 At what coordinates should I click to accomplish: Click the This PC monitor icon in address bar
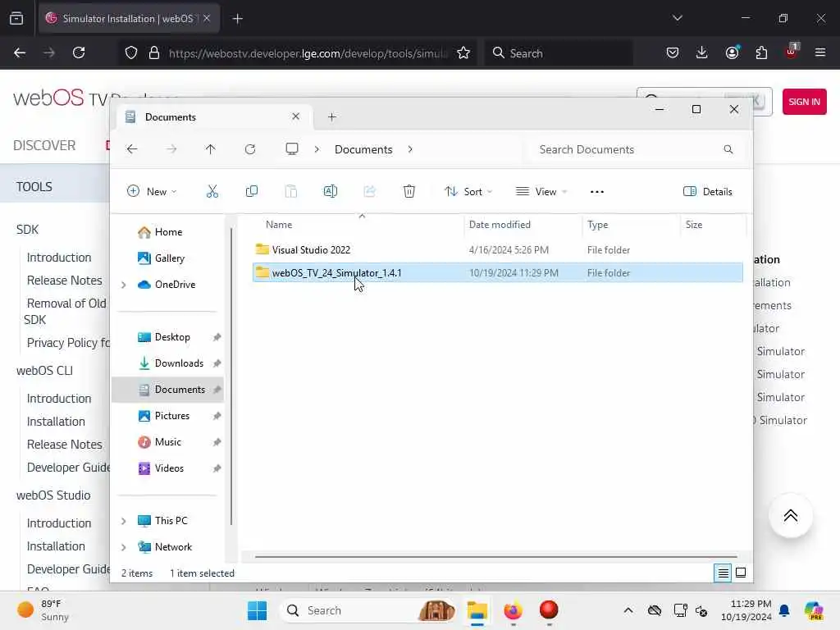pyautogui.click(x=291, y=149)
